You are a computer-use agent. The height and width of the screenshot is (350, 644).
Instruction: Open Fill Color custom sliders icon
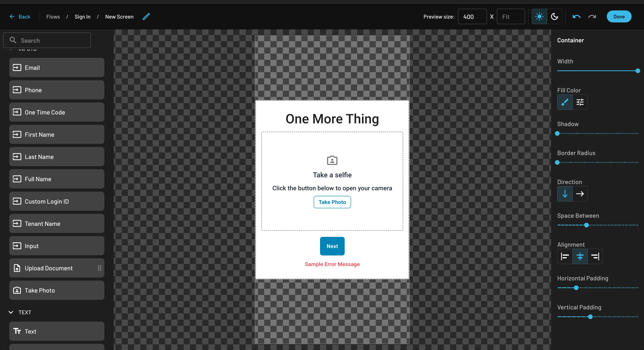click(580, 102)
